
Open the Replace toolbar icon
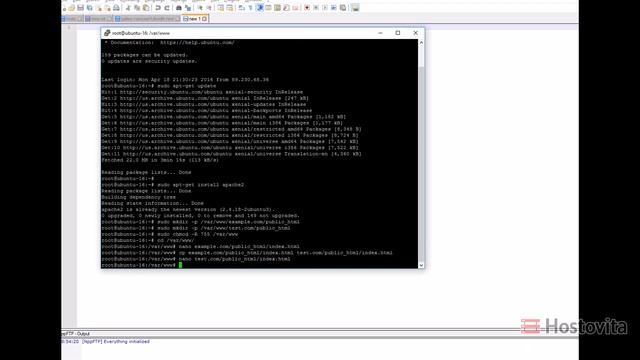(x=188, y=8)
